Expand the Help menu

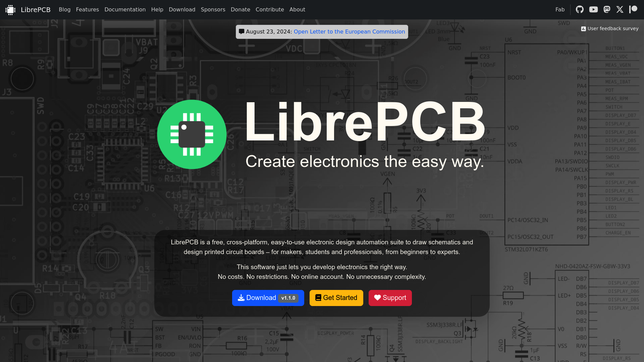157,10
